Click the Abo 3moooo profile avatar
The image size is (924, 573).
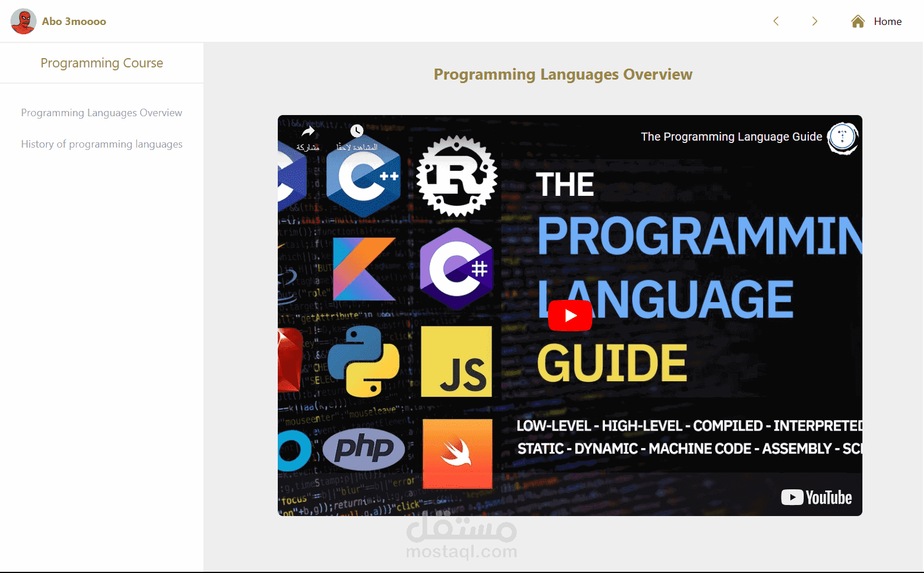tap(23, 22)
